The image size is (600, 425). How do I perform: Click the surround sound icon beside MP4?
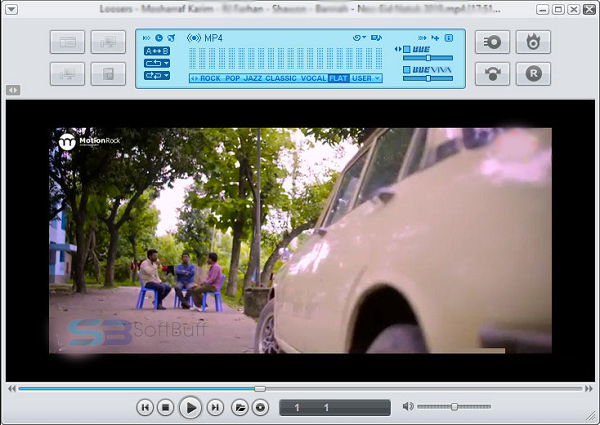194,38
